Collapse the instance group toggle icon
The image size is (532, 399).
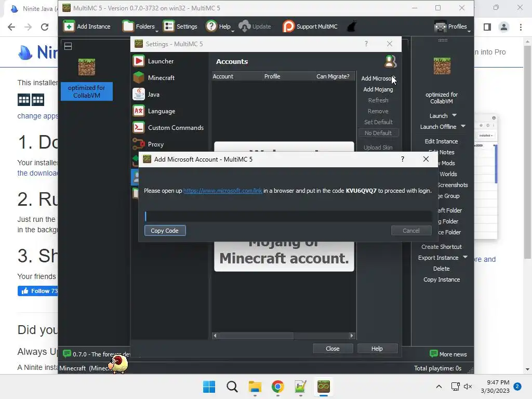click(68, 46)
